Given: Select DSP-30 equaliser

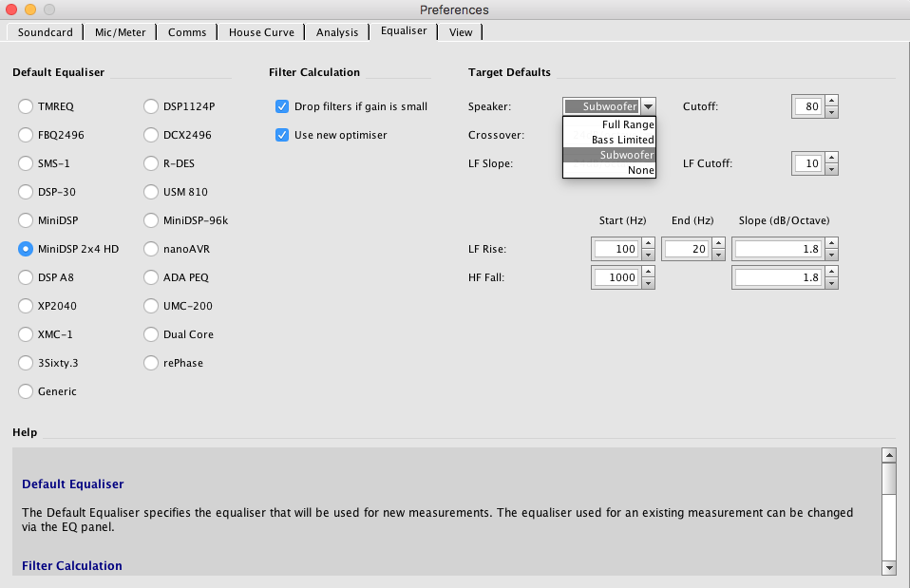Looking at the screenshot, I should pyautogui.click(x=47, y=192).
